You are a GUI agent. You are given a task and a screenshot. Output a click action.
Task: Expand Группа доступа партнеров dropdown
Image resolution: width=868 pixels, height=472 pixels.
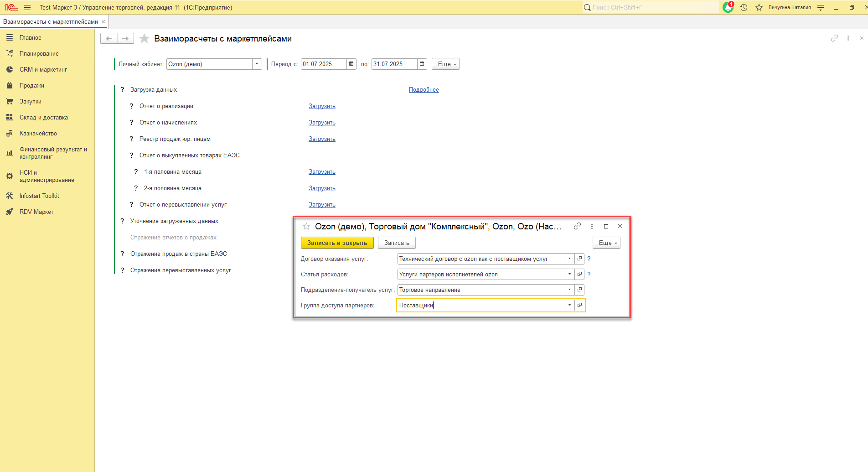point(569,305)
